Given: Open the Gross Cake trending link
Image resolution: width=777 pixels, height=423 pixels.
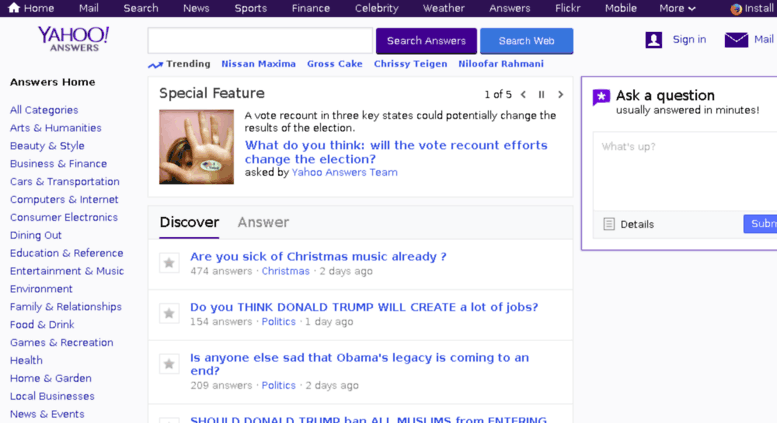Looking at the screenshot, I should (334, 64).
